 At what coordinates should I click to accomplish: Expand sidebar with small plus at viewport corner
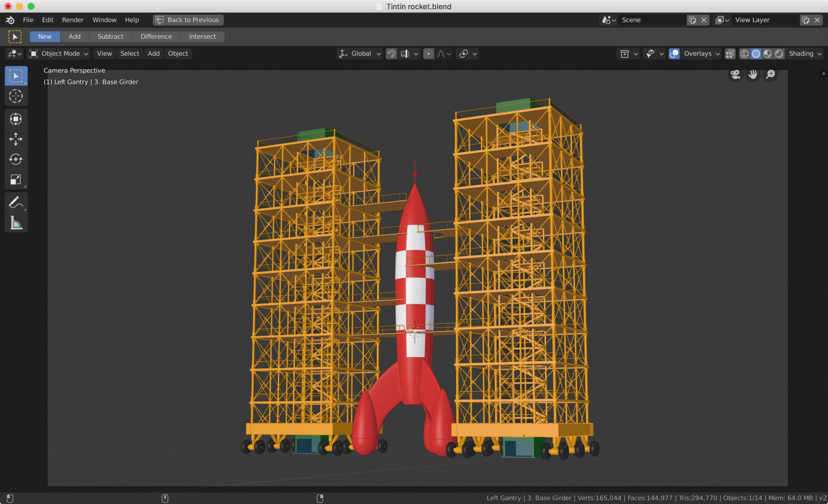pyautogui.click(x=823, y=73)
